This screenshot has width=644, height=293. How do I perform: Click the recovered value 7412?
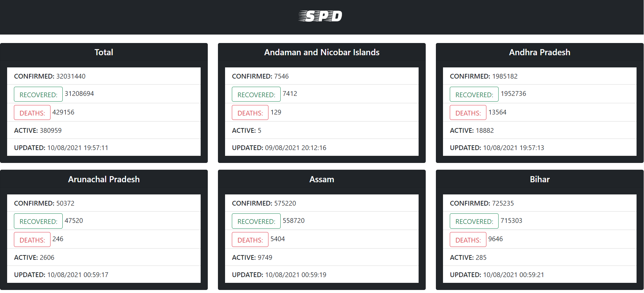[290, 93]
